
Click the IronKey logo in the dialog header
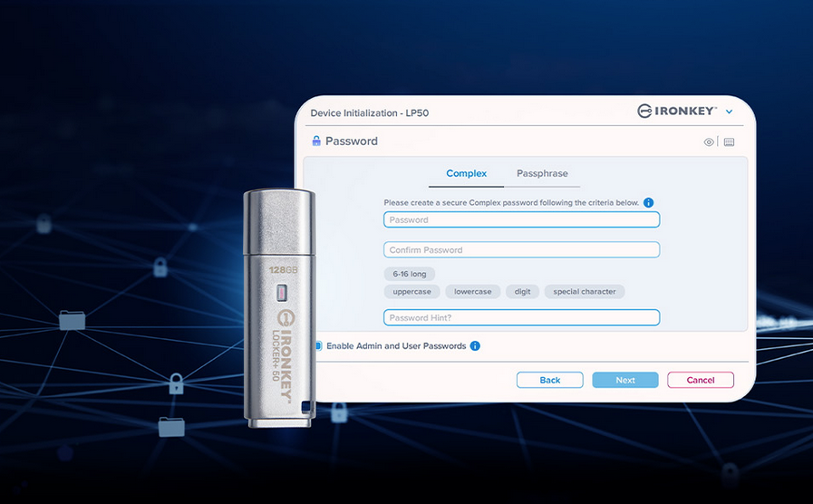tap(677, 111)
